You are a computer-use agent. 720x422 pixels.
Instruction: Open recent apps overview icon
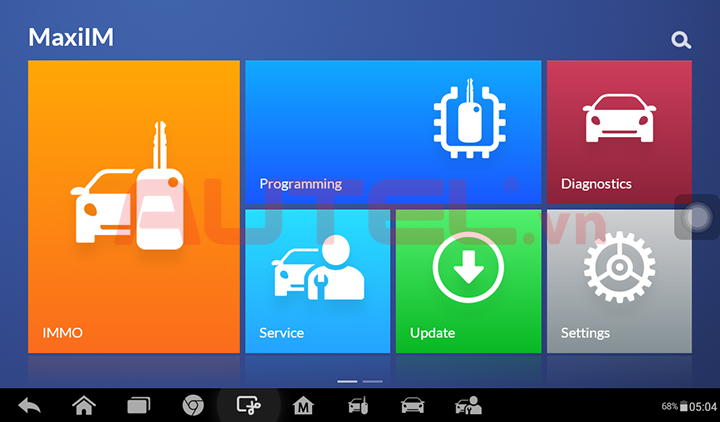(x=139, y=406)
